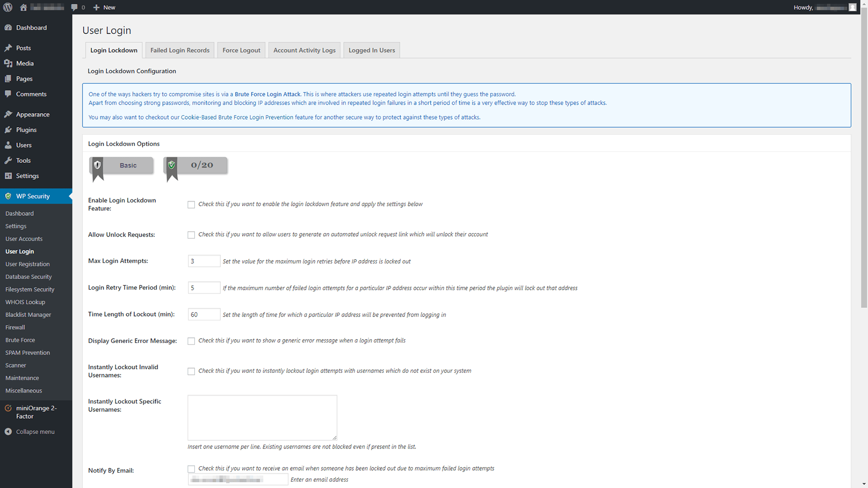Screen dimensions: 868x488
Task: Go to User Registration
Action: pos(27,264)
